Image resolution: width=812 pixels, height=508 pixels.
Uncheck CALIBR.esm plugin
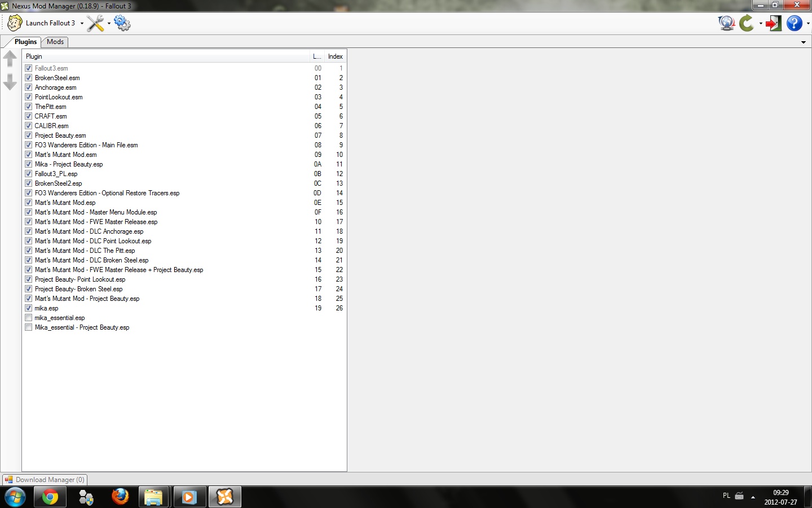click(29, 126)
